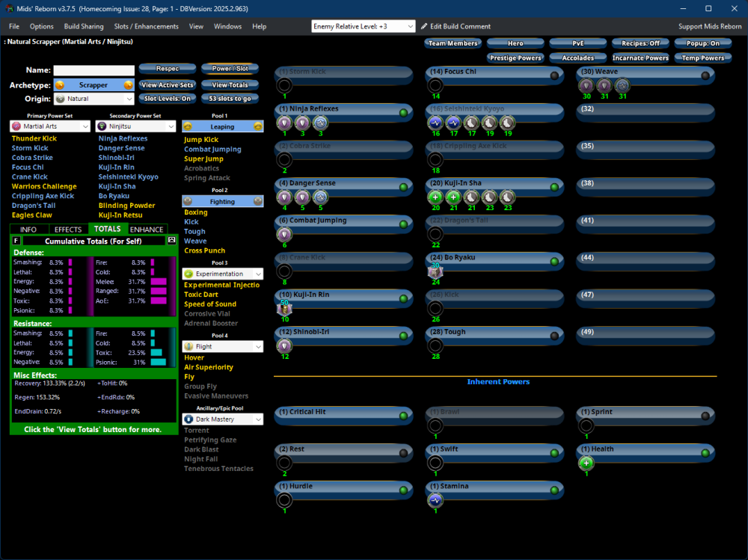Click the level 10 enhancement in Kuji-In Rin
The width and height of the screenshot is (748, 560).
click(x=284, y=309)
